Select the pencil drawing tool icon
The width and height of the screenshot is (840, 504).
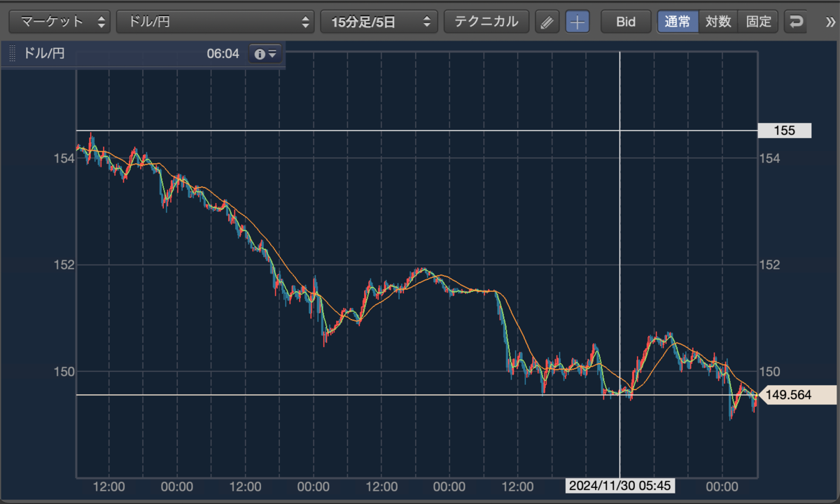(547, 22)
